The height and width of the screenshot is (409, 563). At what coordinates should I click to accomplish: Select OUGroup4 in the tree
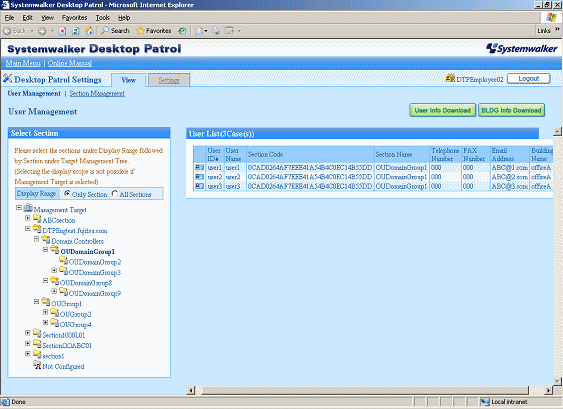coord(75,325)
